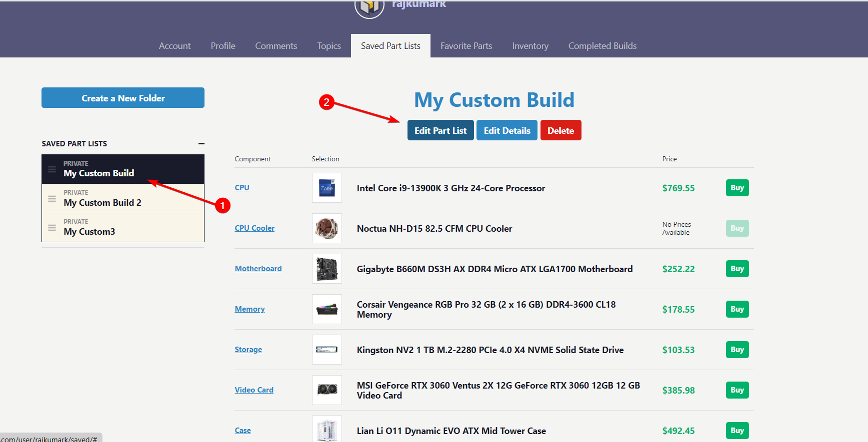
Task: Open the CPU component link
Action: 242,188
